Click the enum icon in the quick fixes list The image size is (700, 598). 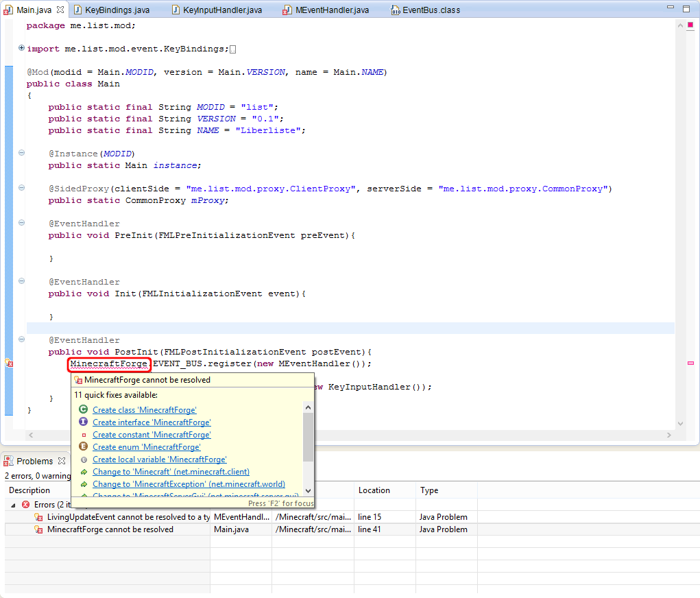pyautogui.click(x=84, y=447)
